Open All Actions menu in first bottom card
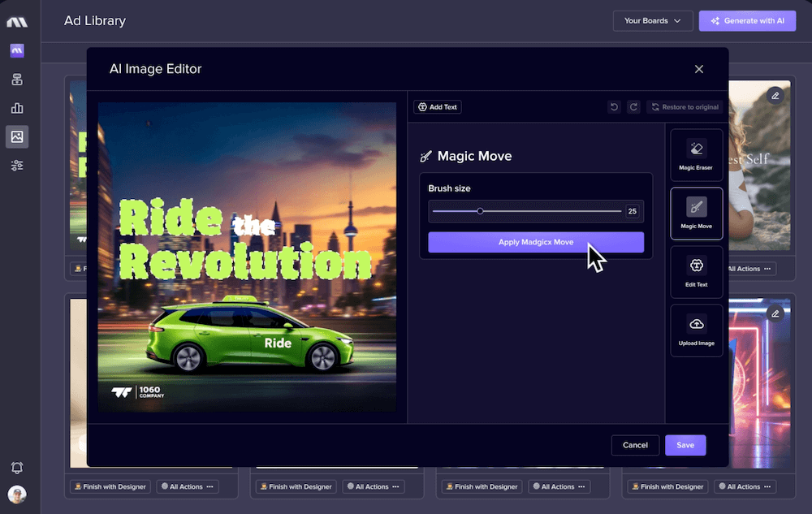Viewport: 812px width, 514px height. click(187, 486)
